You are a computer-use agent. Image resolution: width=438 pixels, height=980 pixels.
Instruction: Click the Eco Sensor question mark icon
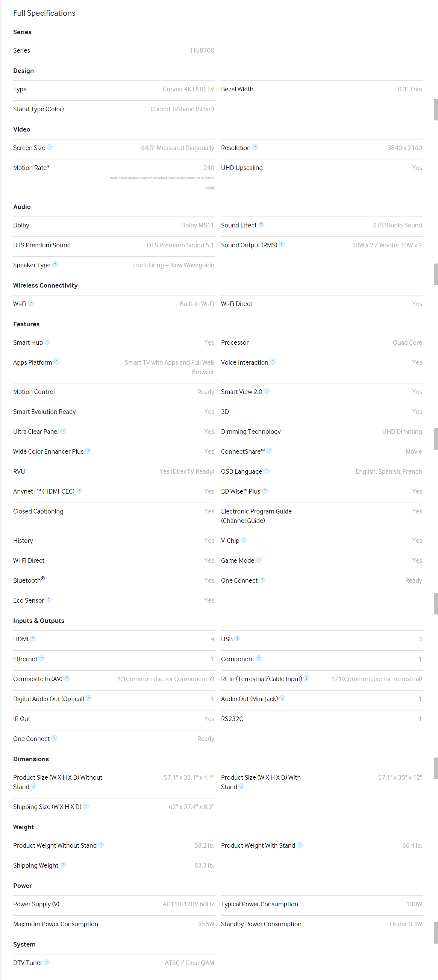tap(49, 600)
